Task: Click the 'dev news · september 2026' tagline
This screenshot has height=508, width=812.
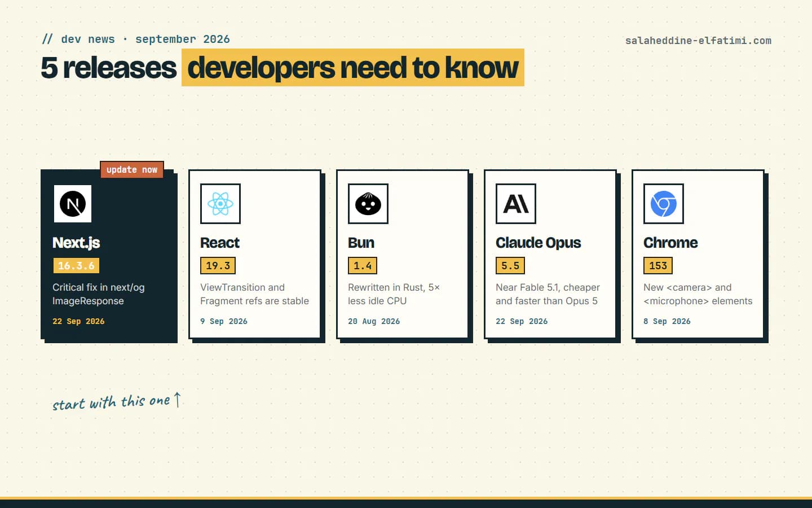Action: [x=136, y=39]
